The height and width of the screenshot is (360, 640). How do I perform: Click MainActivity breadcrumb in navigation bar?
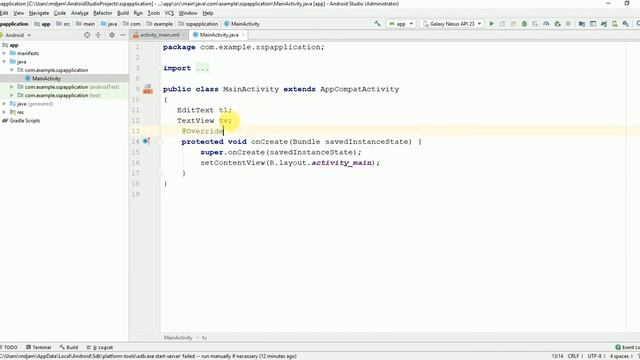(x=242, y=24)
